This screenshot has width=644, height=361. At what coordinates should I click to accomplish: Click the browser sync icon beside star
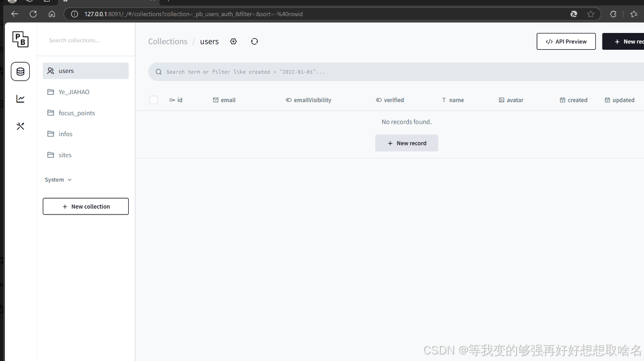(x=574, y=14)
